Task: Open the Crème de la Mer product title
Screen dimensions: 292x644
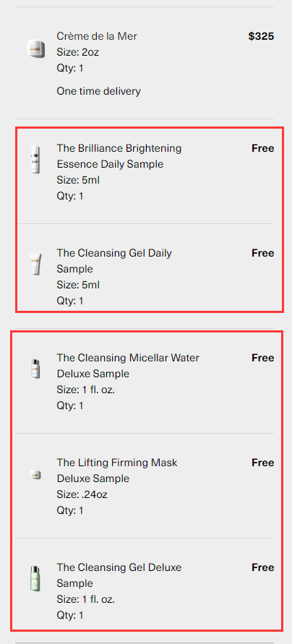Action: pos(97,36)
